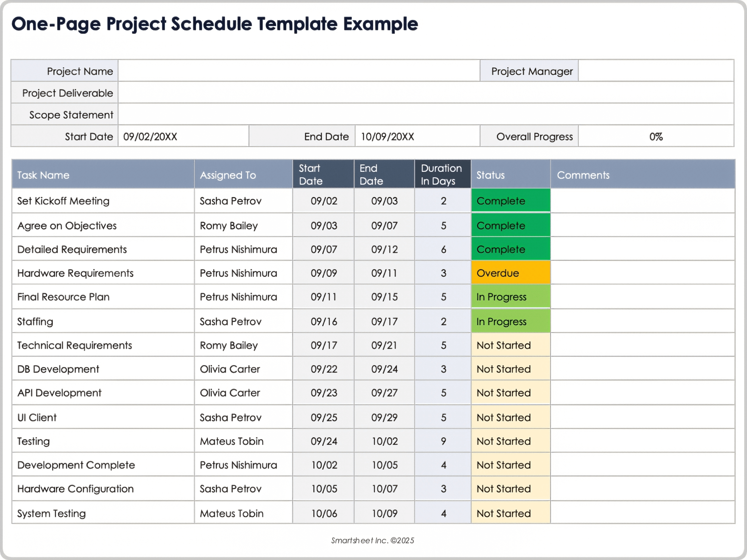Select the Duration In Days header
The image size is (747, 560).
(442, 175)
